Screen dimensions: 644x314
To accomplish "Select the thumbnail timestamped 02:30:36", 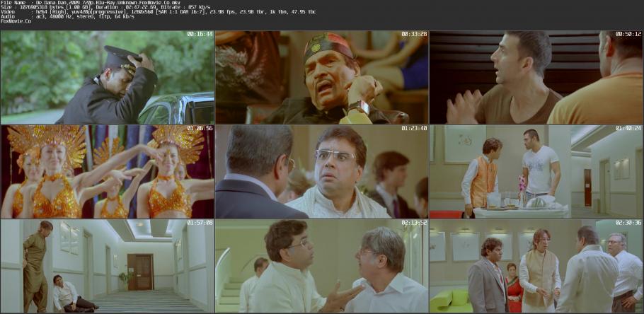I will point(536,266).
